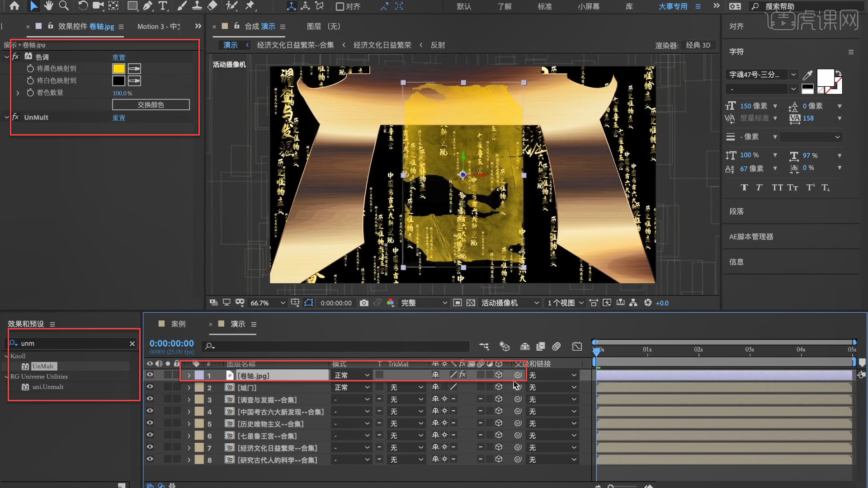Click the white eyedropper for 将白色映射到
This screenshot has height=488, width=868.
coord(134,81)
